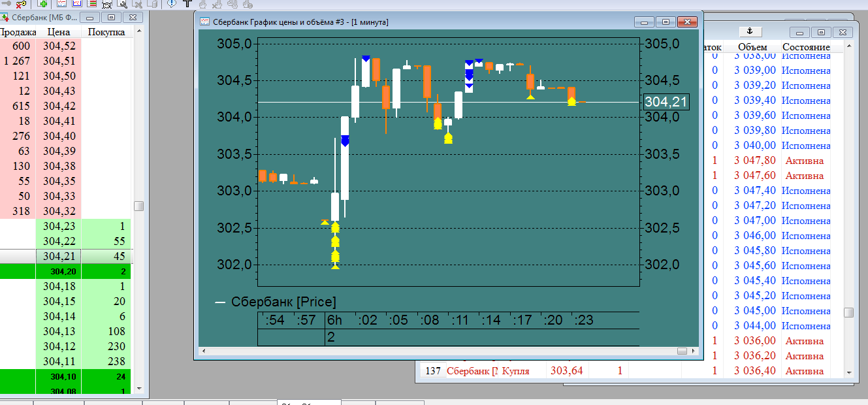
Task: Click ask price 304,38
Action: [59, 166]
